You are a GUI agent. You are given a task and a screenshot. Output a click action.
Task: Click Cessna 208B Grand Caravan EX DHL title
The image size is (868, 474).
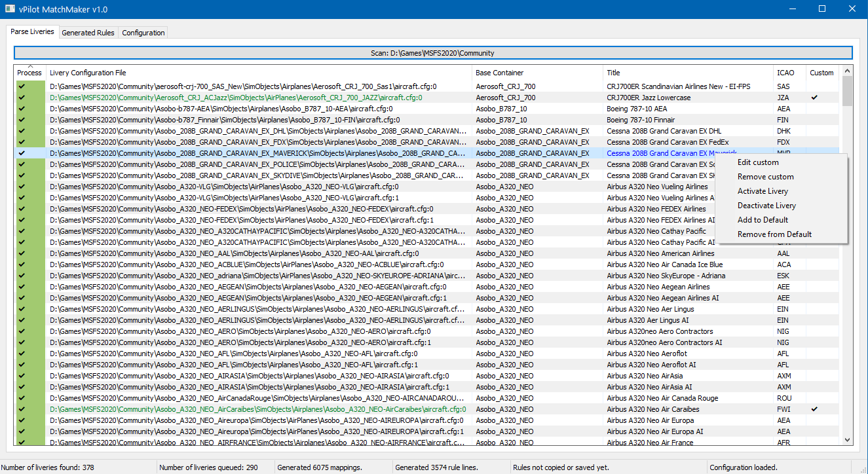(x=664, y=131)
